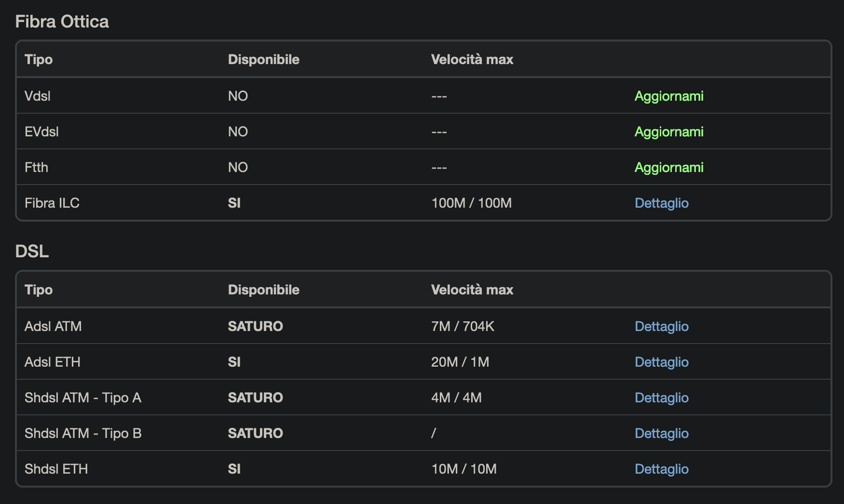The image size is (844, 504).
Task: Select the Fibra ILC row label
Action: tap(52, 203)
